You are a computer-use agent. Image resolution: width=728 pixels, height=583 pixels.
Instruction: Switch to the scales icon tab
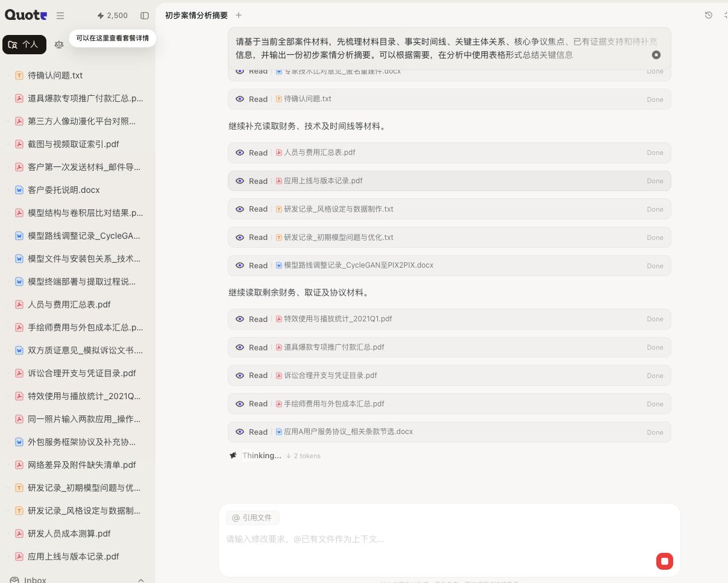[x=58, y=45]
